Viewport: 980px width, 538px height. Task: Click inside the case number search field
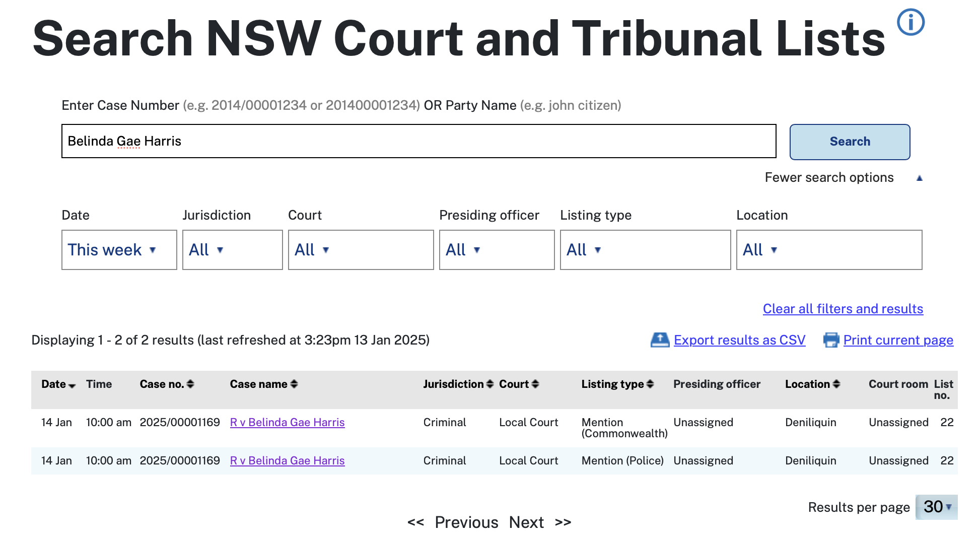[418, 141]
